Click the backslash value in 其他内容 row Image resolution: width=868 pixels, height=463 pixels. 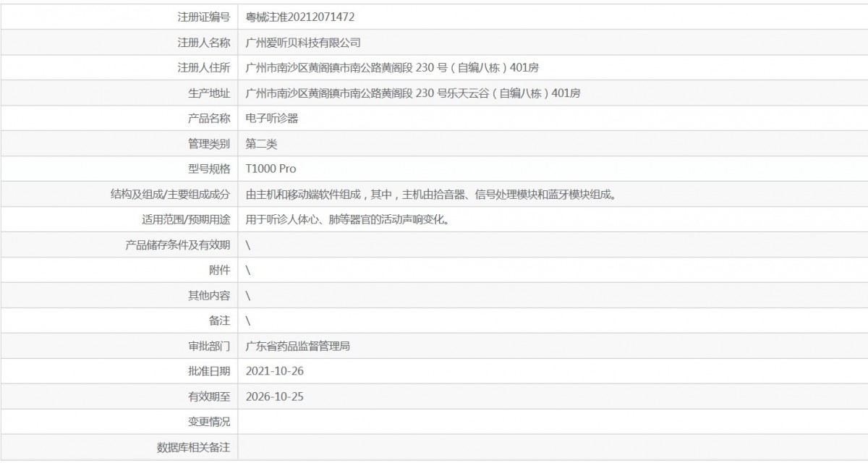click(248, 295)
